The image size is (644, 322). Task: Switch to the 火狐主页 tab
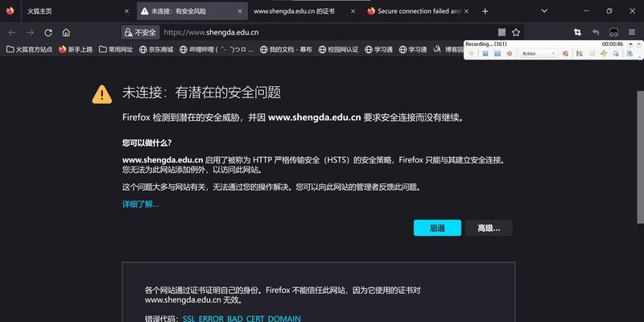click(x=78, y=11)
